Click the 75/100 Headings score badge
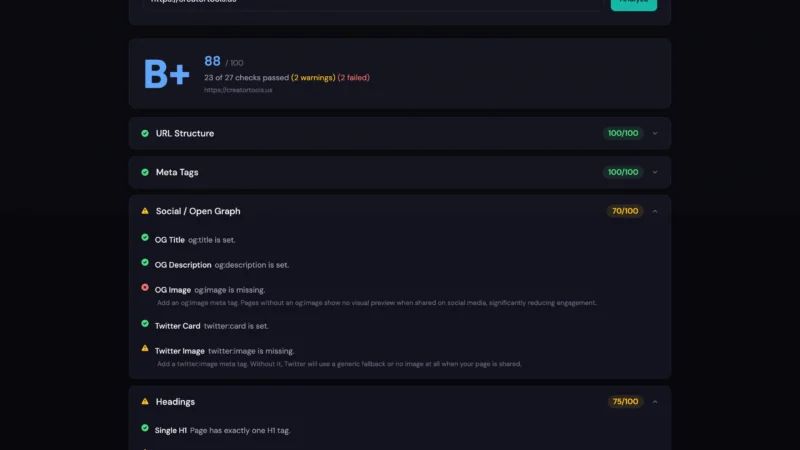 [623, 402]
